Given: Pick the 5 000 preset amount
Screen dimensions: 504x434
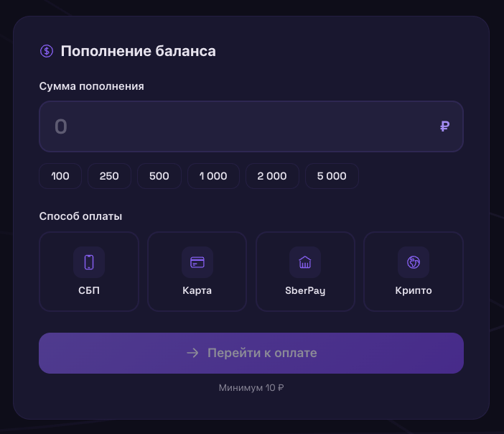Looking at the screenshot, I should [x=332, y=176].
